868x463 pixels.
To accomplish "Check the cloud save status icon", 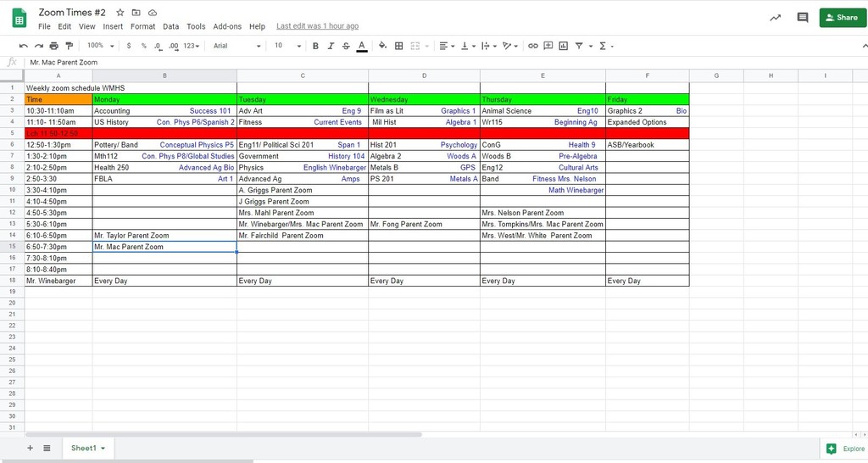I will 153,12.
